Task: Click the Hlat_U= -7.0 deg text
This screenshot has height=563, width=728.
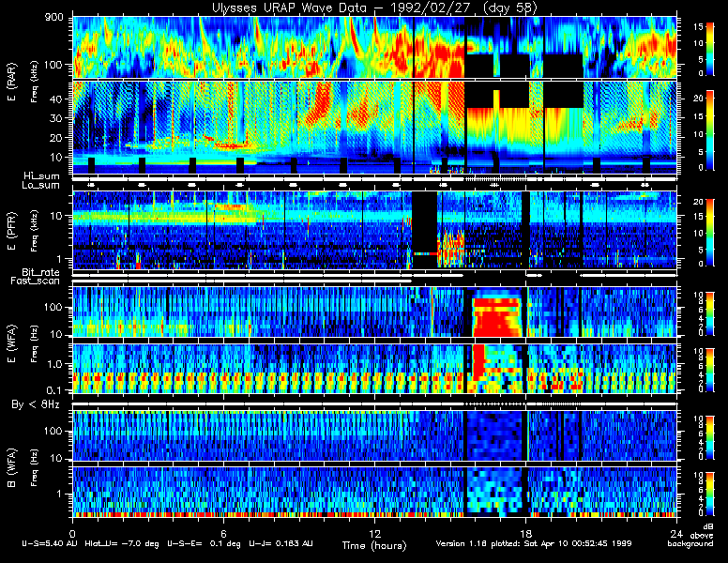Action: tap(122, 543)
